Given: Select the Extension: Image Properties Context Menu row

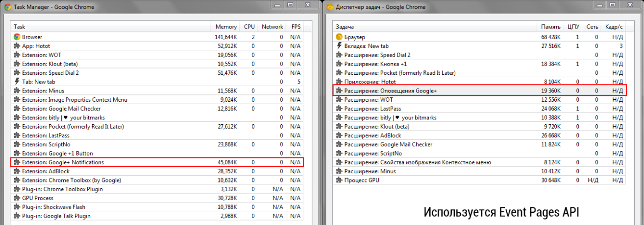Looking at the screenshot, I should (157, 100).
